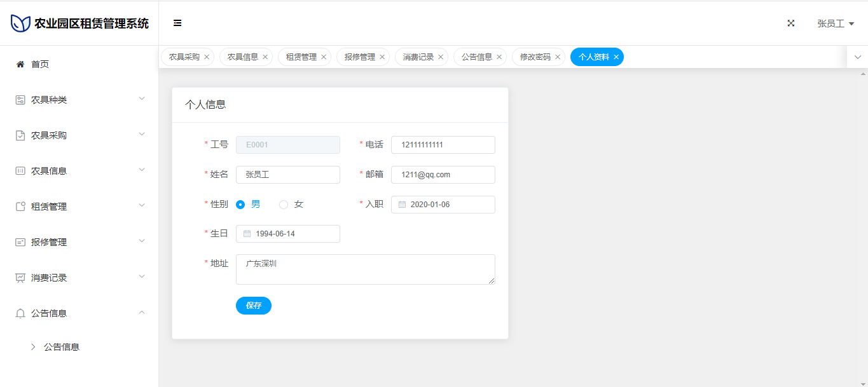Image resolution: width=868 pixels, height=387 pixels.
Task: Click the 农具种类 sidebar icon
Action: (x=20, y=100)
